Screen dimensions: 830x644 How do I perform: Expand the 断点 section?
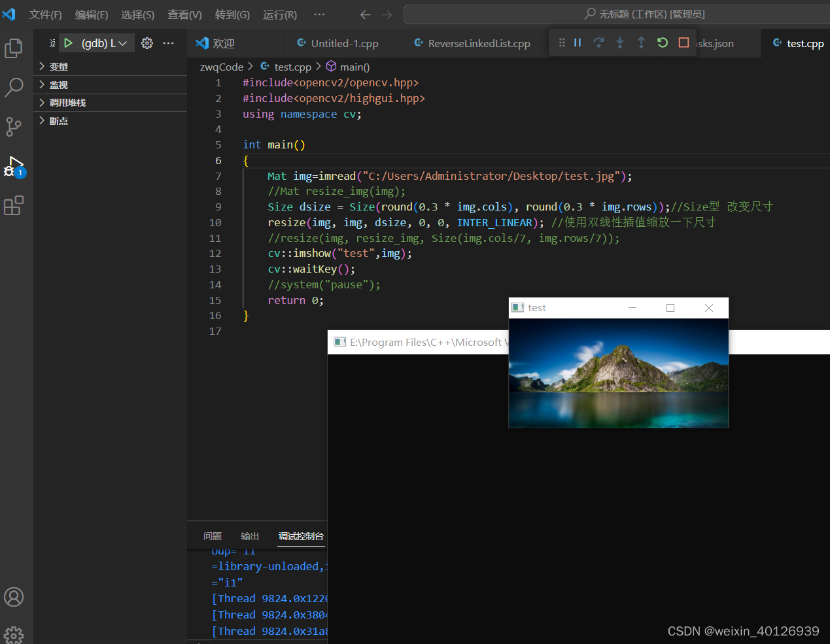111,121
